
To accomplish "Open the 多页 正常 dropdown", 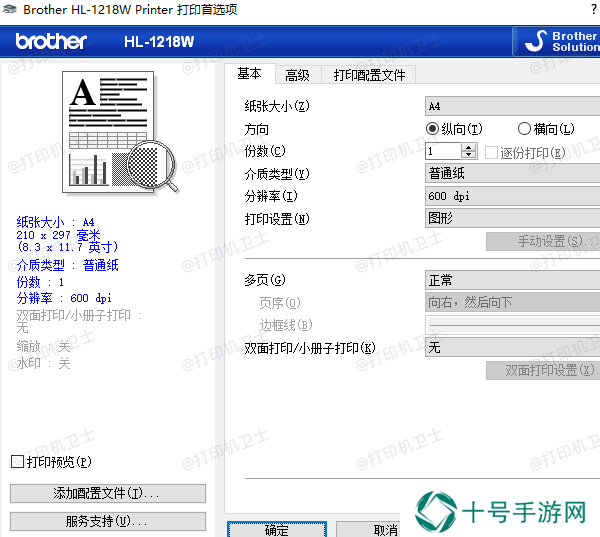I will click(x=512, y=280).
